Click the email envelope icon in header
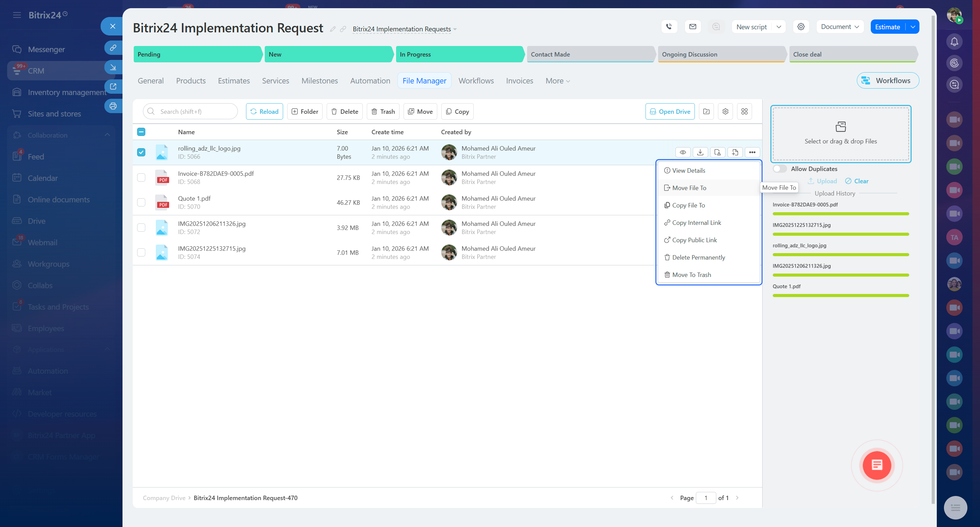 693,27
